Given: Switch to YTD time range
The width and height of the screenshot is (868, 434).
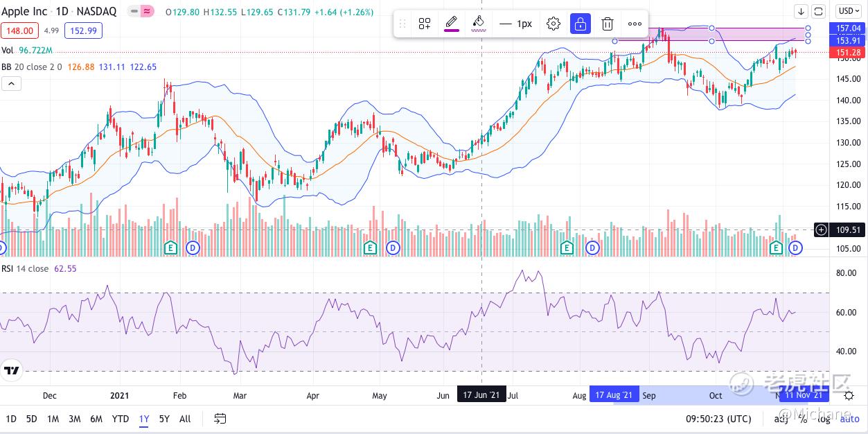Looking at the screenshot, I should click(121, 419).
